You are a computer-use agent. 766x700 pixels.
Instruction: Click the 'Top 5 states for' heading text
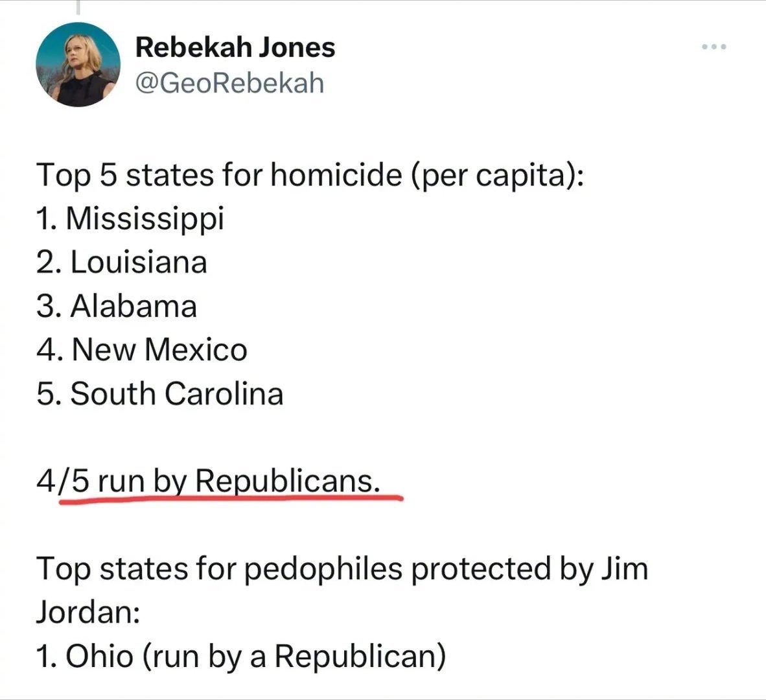point(150,176)
